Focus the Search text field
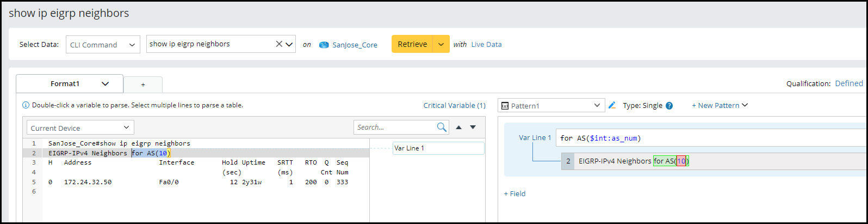Viewport: 868px width, 224px height. pyautogui.click(x=395, y=127)
